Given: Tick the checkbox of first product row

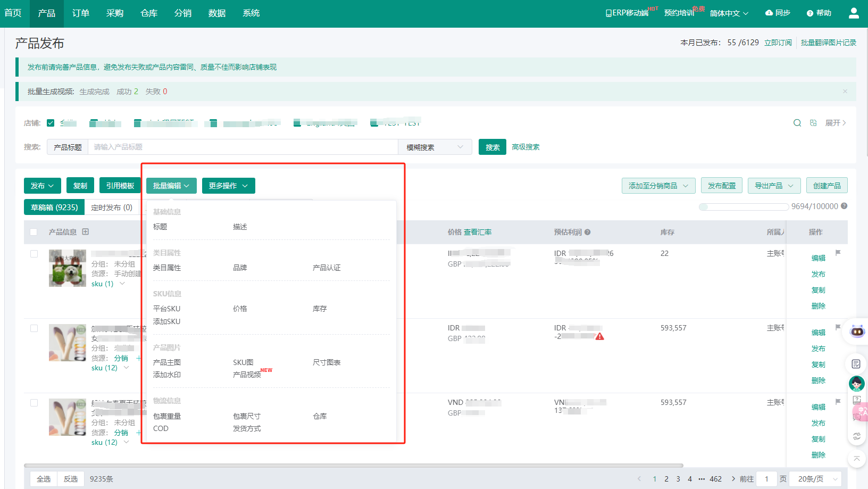Looking at the screenshot, I should pyautogui.click(x=34, y=254).
